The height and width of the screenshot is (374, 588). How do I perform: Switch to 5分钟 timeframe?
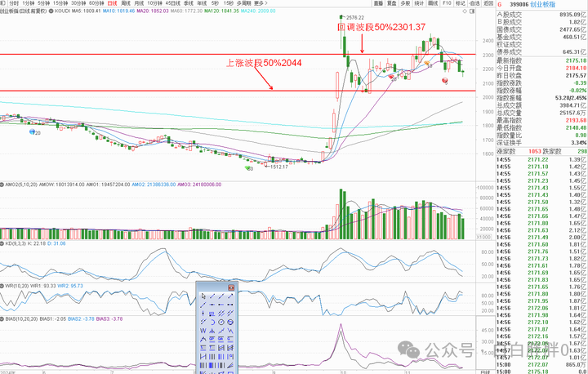tap(43, 3)
